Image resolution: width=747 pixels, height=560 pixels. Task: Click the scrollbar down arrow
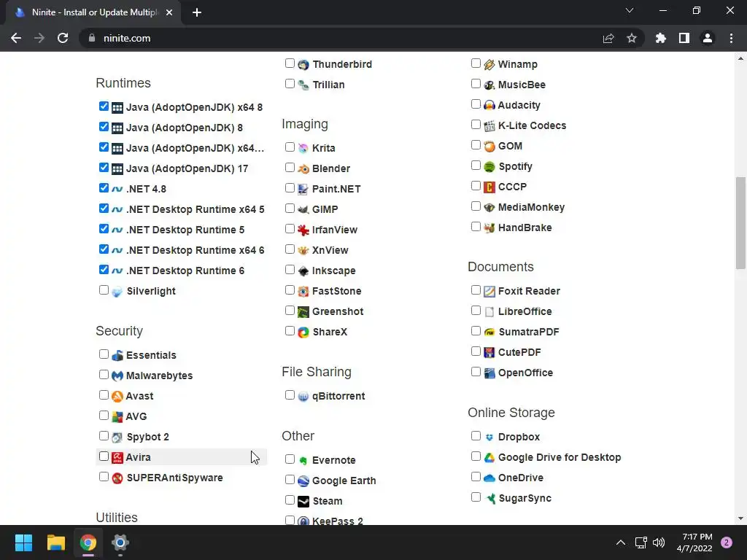740,518
